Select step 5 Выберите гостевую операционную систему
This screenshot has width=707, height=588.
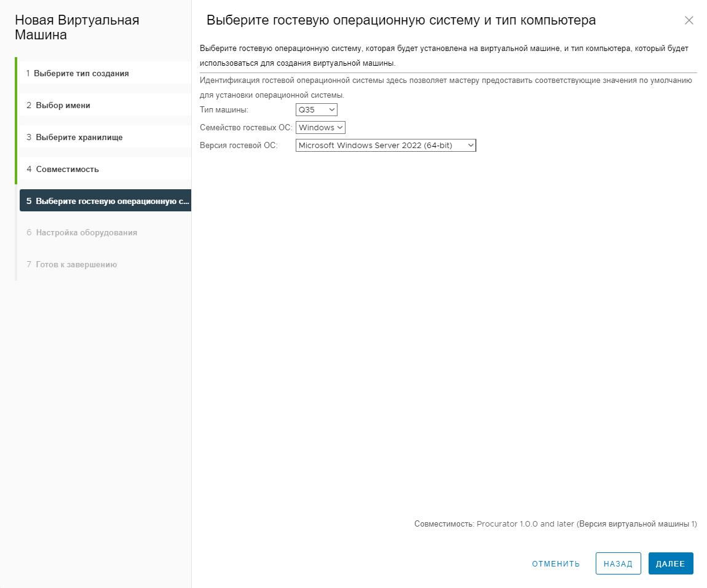point(105,200)
